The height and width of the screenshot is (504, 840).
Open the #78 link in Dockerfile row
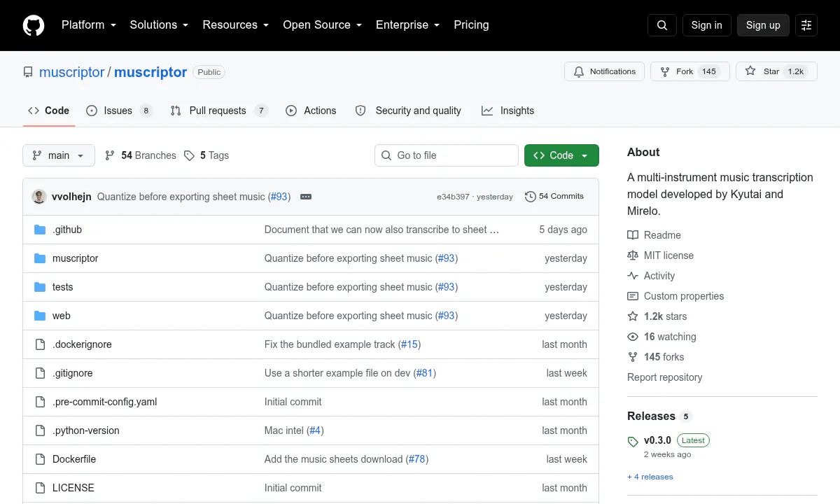click(417, 459)
